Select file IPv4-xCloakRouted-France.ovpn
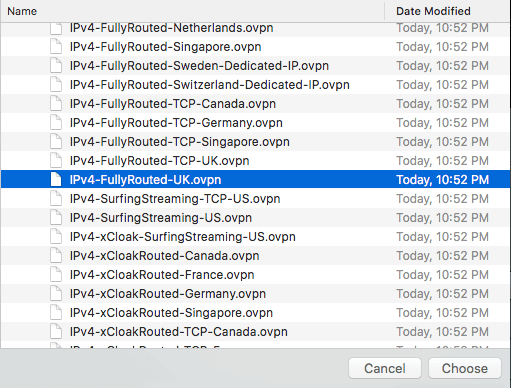Image resolution: width=511 pixels, height=388 pixels. click(x=255, y=275)
